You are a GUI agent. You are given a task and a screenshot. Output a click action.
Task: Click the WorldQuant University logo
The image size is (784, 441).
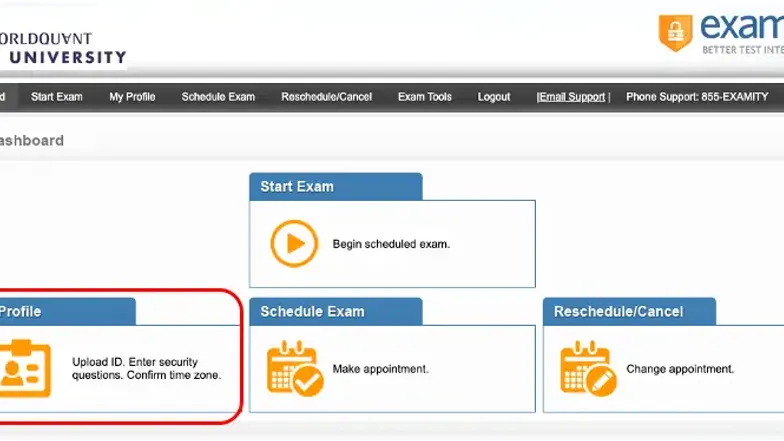pyautogui.click(x=62, y=48)
